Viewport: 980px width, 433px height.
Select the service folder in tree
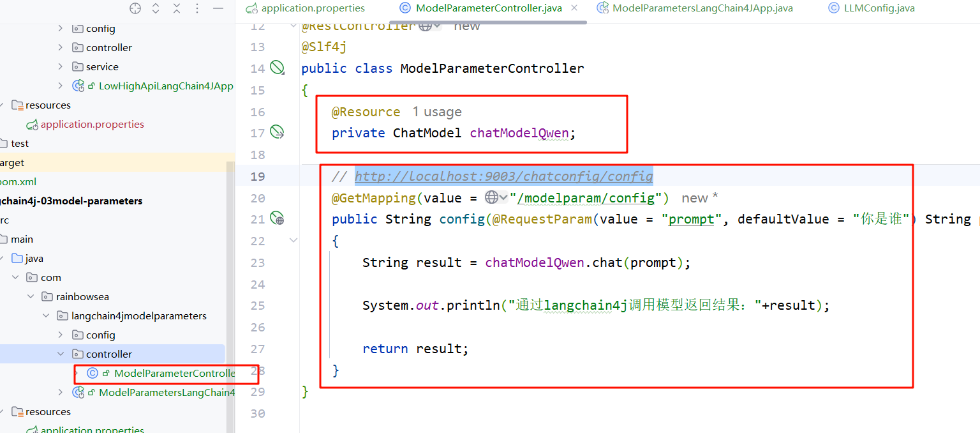pyautogui.click(x=102, y=66)
